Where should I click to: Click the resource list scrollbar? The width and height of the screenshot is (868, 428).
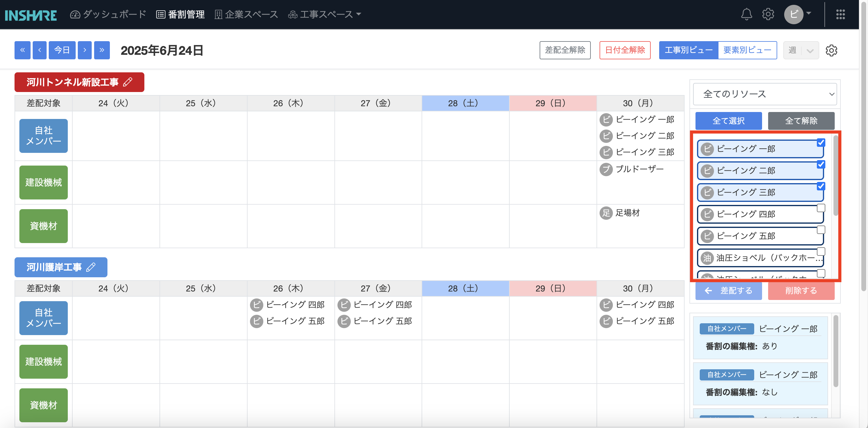pyautogui.click(x=836, y=175)
